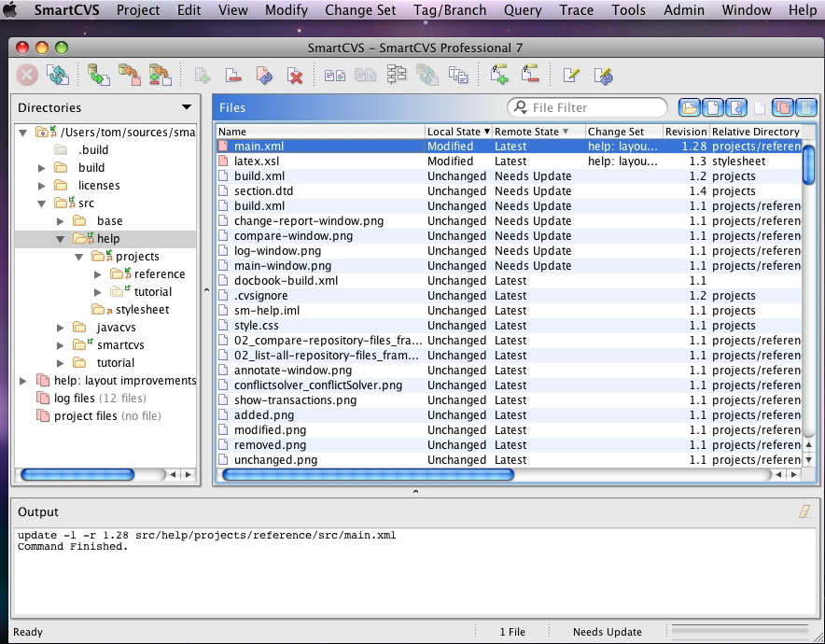Open the Change Set menu
825x644 pixels.
pyautogui.click(x=360, y=10)
